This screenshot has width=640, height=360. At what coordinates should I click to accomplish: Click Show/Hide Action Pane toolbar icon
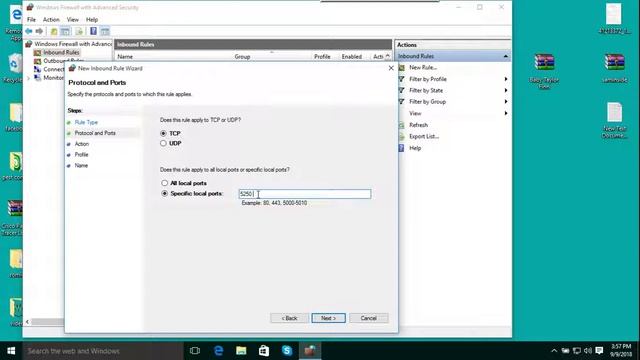pyautogui.click(x=105, y=31)
